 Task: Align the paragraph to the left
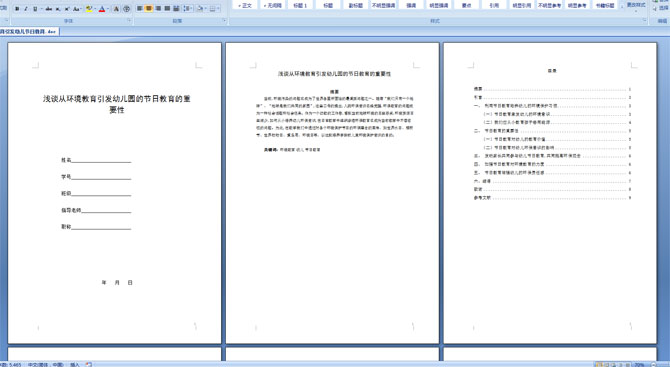pyautogui.click(x=139, y=8)
